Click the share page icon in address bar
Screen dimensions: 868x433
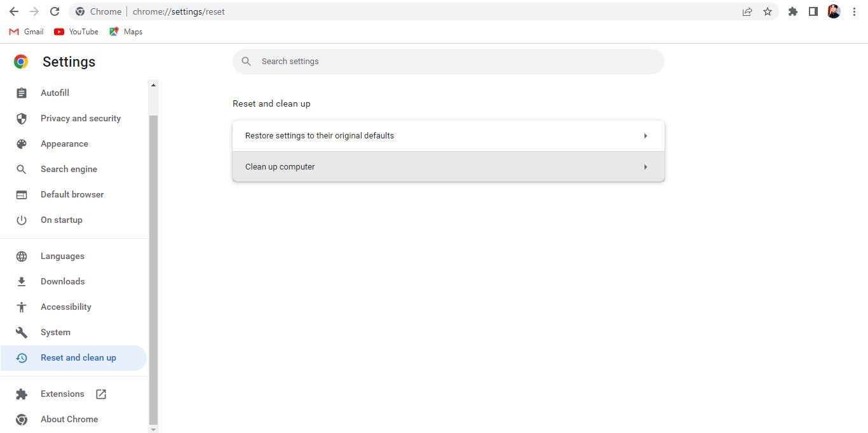747,11
